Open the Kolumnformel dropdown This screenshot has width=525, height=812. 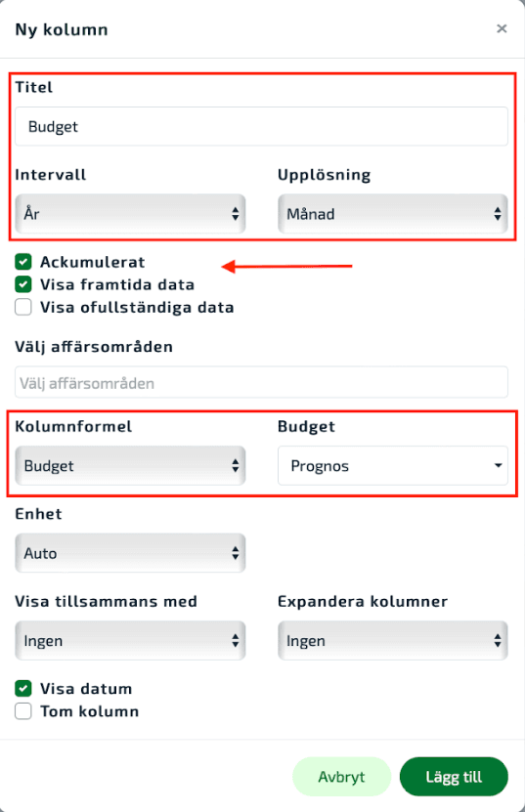[x=130, y=465]
